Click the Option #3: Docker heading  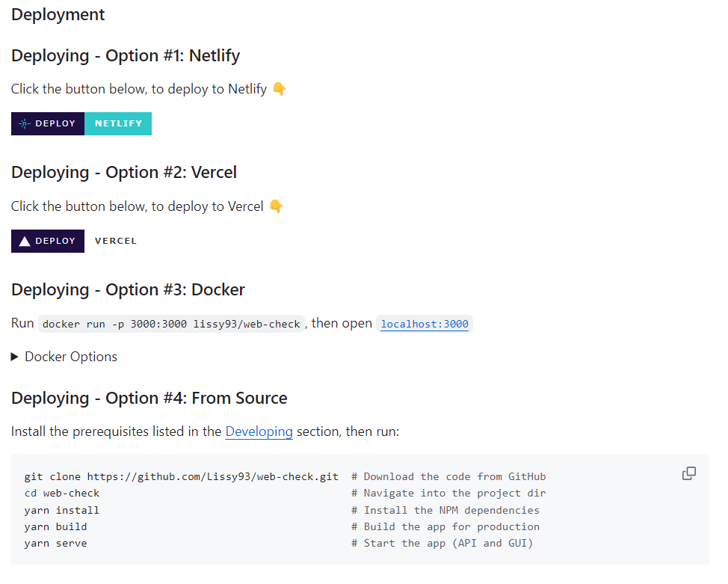click(x=128, y=290)
